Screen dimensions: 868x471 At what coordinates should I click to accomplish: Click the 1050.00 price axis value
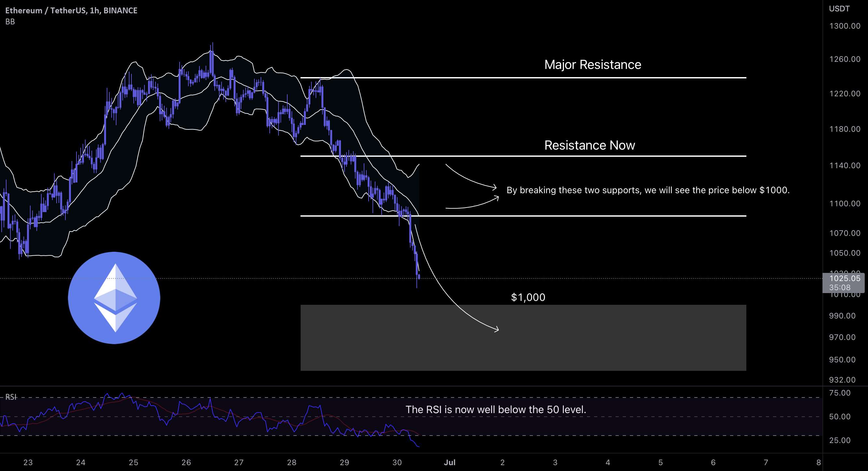(x=845, y=253)
